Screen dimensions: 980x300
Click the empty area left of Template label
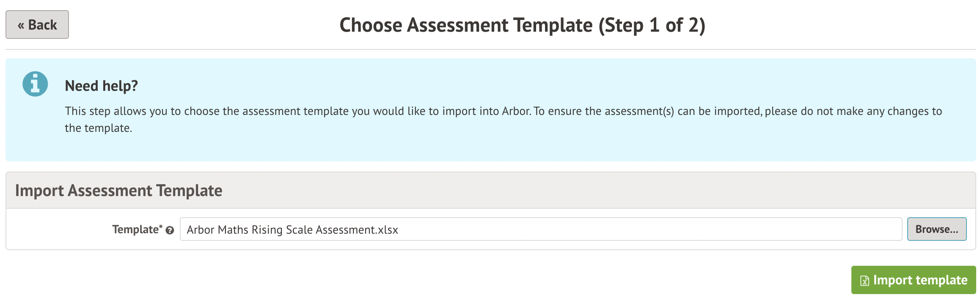(x=55, y=229)
